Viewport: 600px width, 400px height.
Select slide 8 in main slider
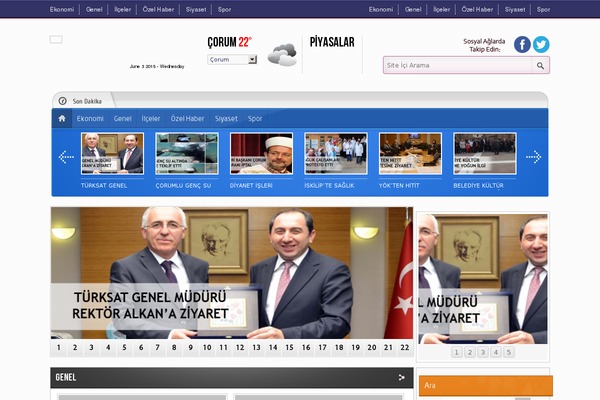174,348
